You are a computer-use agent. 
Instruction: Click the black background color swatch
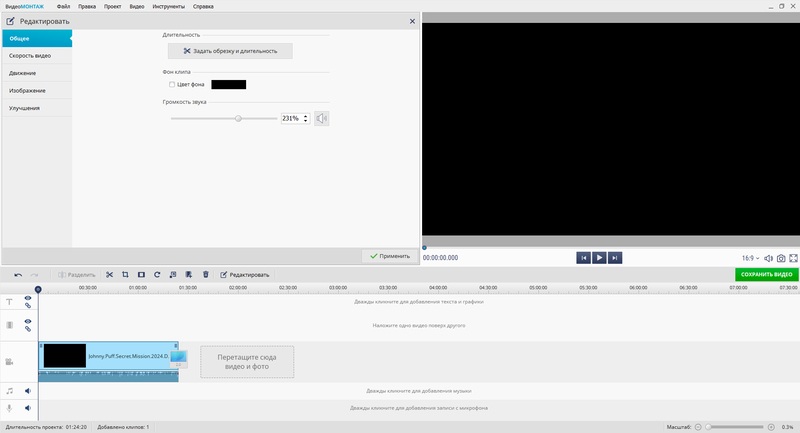coord(228,85)
